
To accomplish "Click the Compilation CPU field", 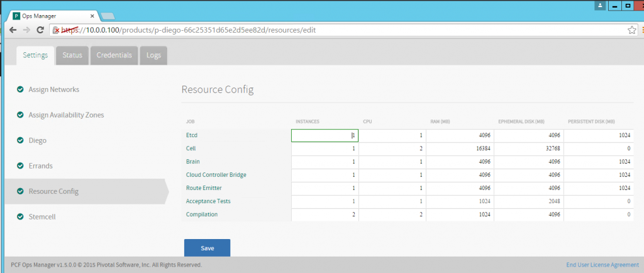I will click(x=392, y=214).
